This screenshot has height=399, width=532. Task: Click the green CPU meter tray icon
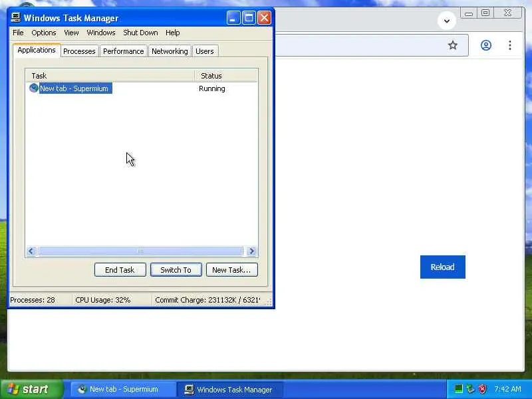coord(458,389)
